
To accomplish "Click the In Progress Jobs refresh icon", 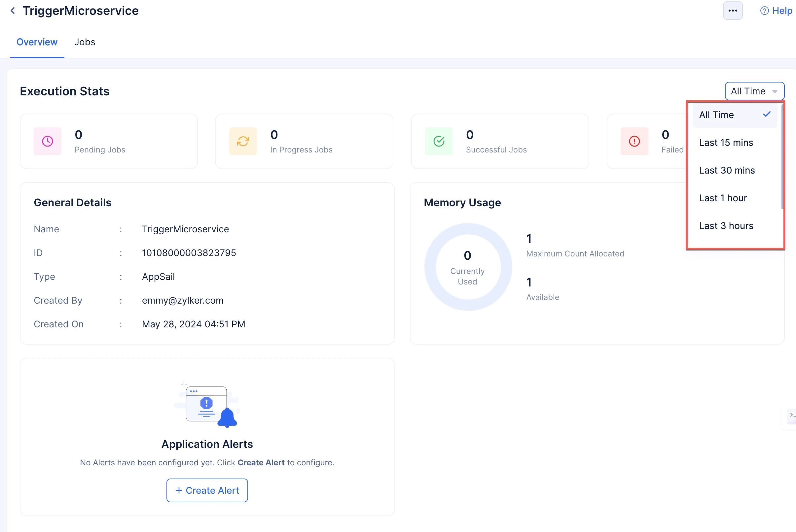I will tap(243, 141).
